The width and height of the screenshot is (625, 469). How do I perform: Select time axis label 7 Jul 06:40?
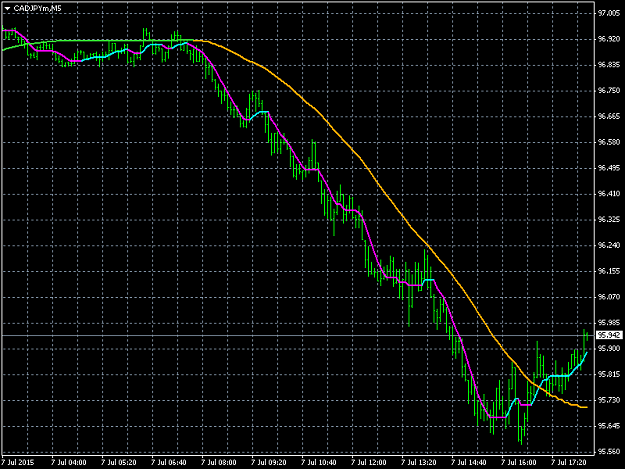pos(169,463)
